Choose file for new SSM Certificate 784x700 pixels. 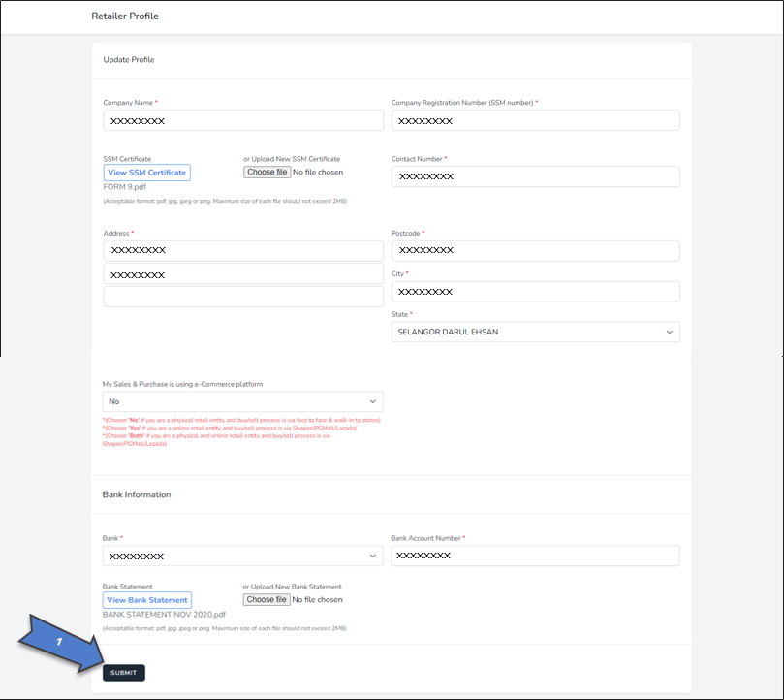pyautogui.click(x=267, y=173)
